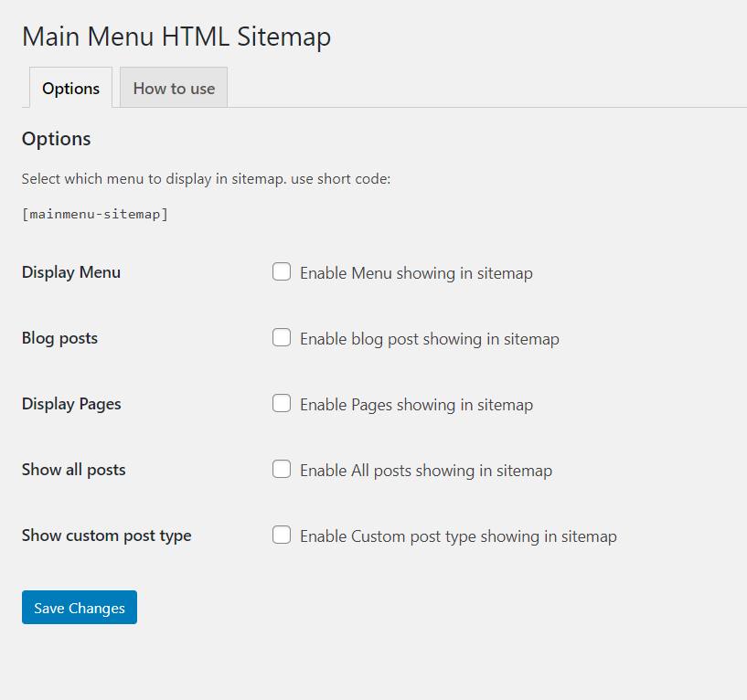
Task: Select the [mainmenu-sitemap] shortcode text
Action: (x=95, y=214)
